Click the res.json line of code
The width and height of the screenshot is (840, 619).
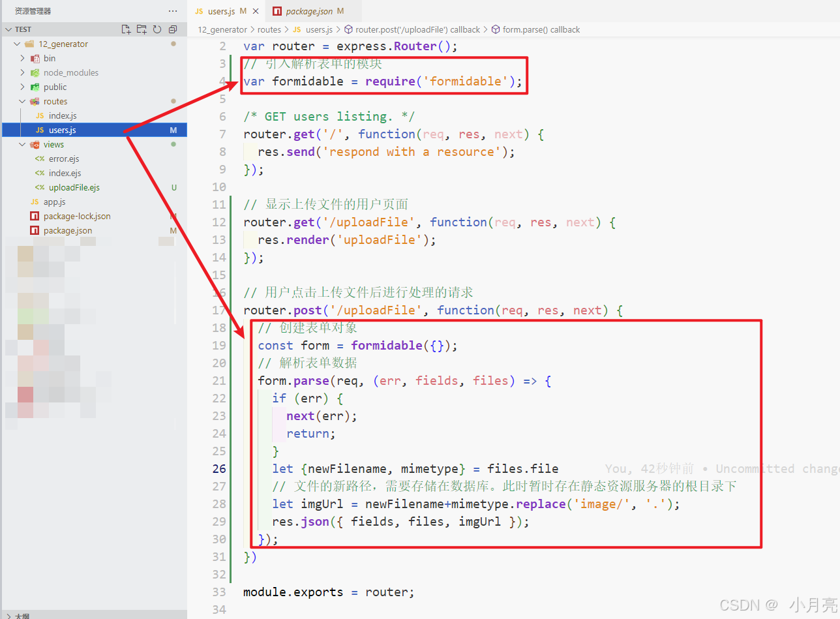click(400, 521)
